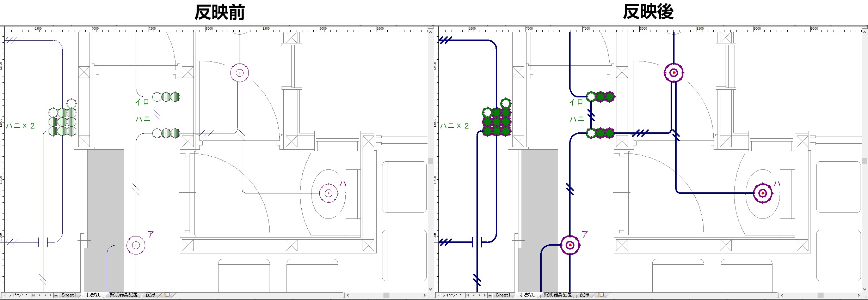
Task: Select ceiling light symbol labeled ア, left pane
Action: [x=136, y=245]
